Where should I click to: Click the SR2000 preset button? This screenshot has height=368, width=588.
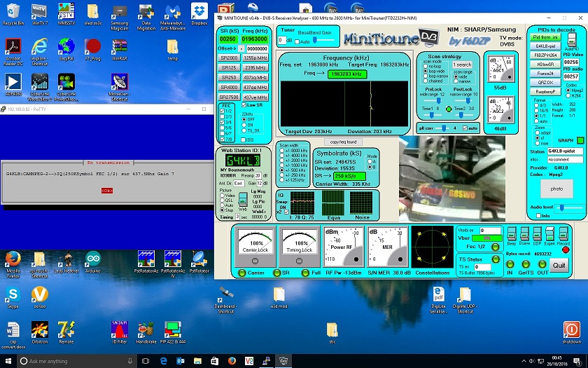click(x=229, y=57)
